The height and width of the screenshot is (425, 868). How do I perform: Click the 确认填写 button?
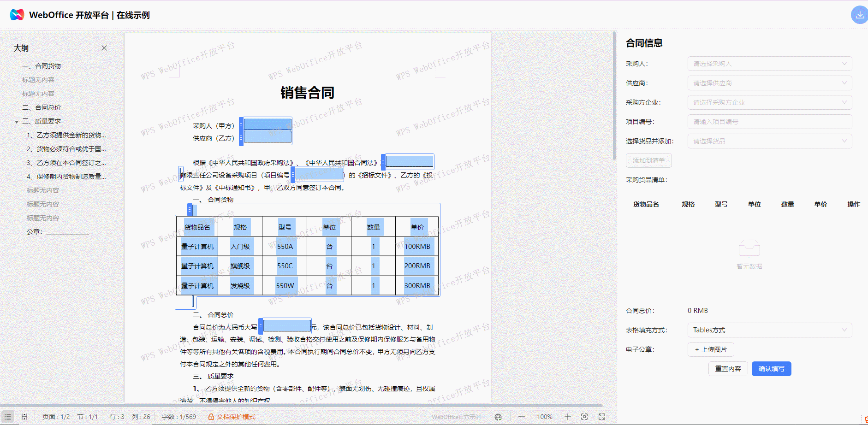tap(771, 369)
